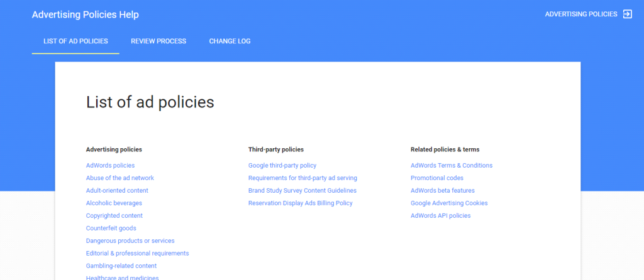Open the Google Advertising Cookies link
This screenshot has width=644, height=280.
click(449, 203)
